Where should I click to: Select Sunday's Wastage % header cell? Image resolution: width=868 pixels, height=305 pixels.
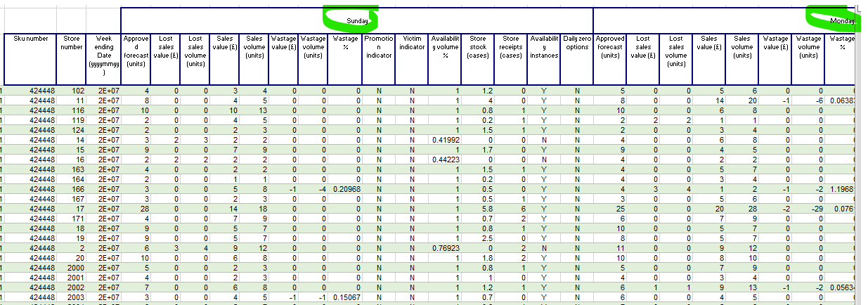[x=346, y=59]
